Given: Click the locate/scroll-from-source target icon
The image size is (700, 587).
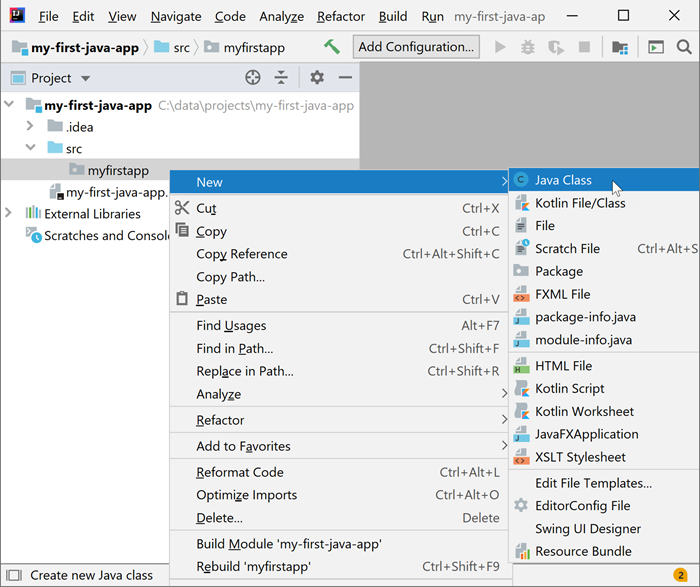Looking at the screenshot, I should click(x=253, y=78).
